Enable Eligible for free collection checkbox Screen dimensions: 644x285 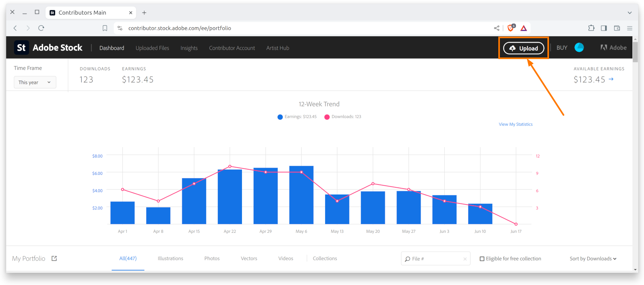[482, 259]
